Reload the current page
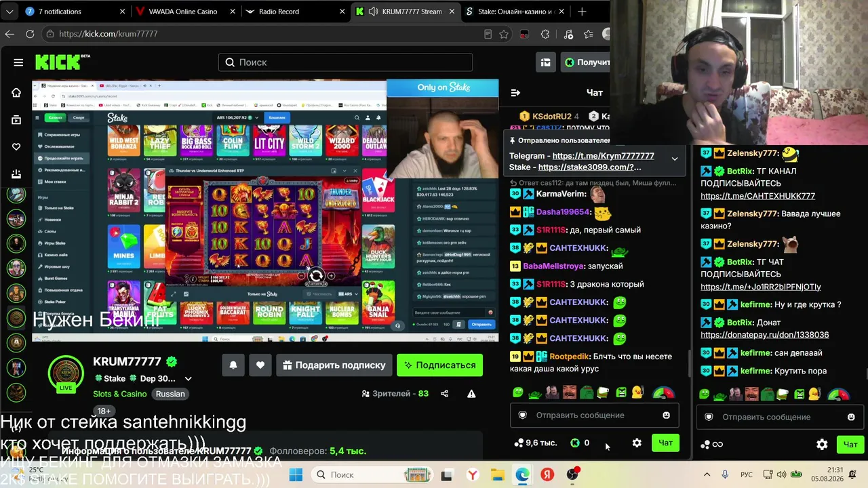868x488 pixels. pyautogui.click(x=30, y=34)
